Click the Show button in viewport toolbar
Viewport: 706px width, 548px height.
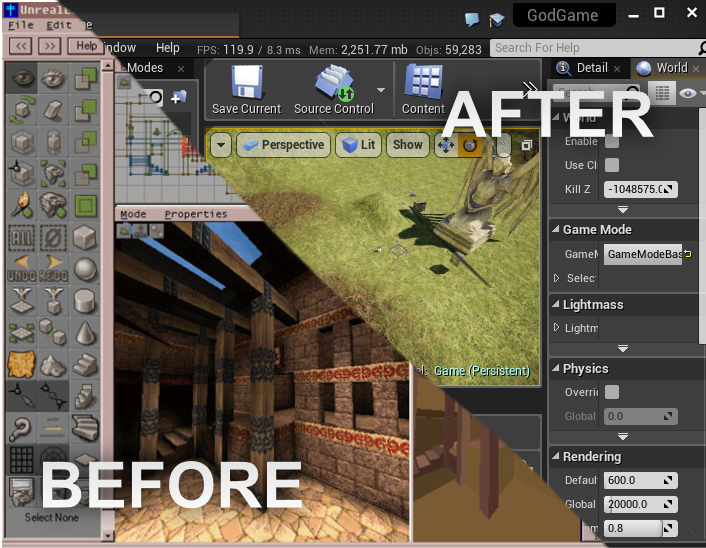click(407, 145)
